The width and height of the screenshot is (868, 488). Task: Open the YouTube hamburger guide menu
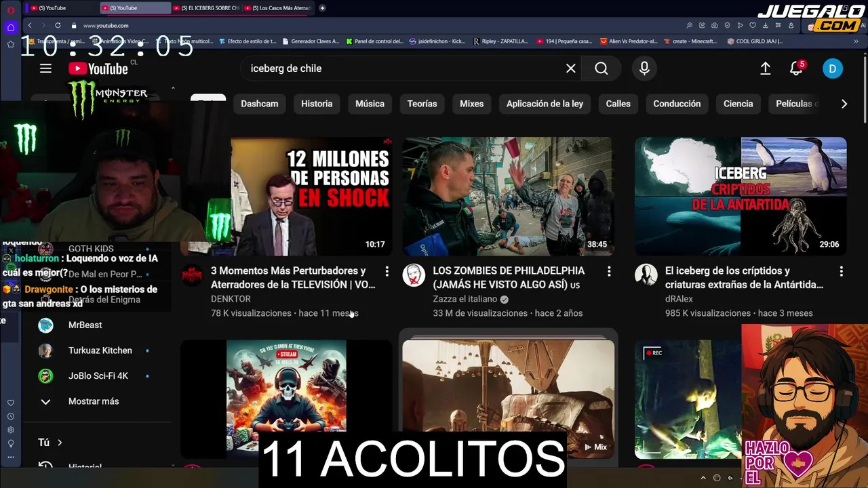(45, 68)
